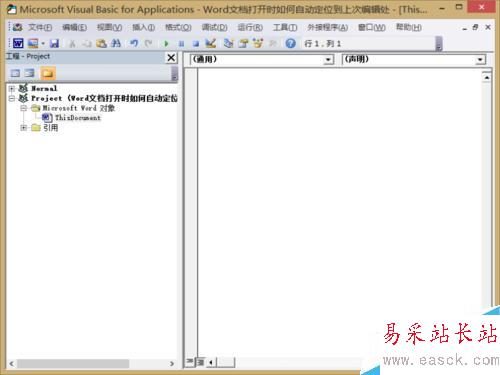Close the Project explorer pane

(x=171, y=58)
